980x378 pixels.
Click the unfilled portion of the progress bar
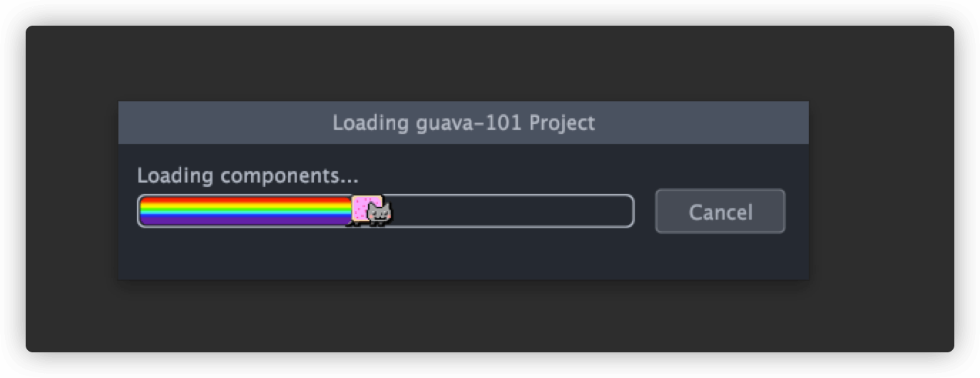point(512,211)
